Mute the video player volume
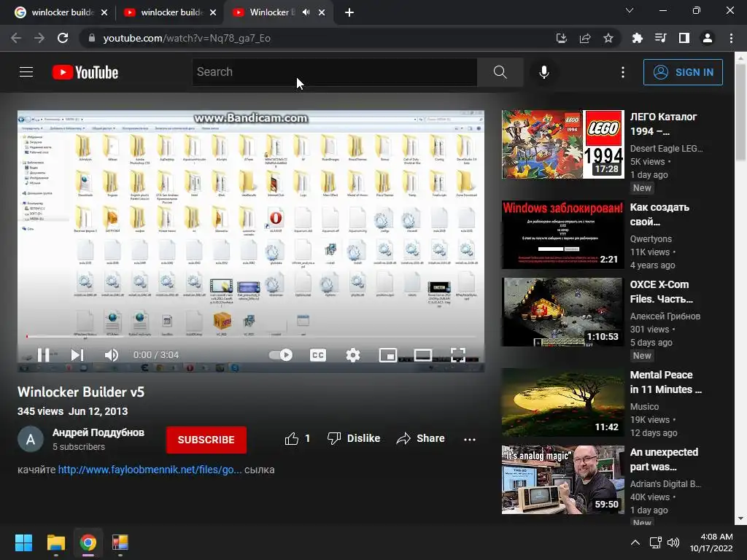 (112, 355)
